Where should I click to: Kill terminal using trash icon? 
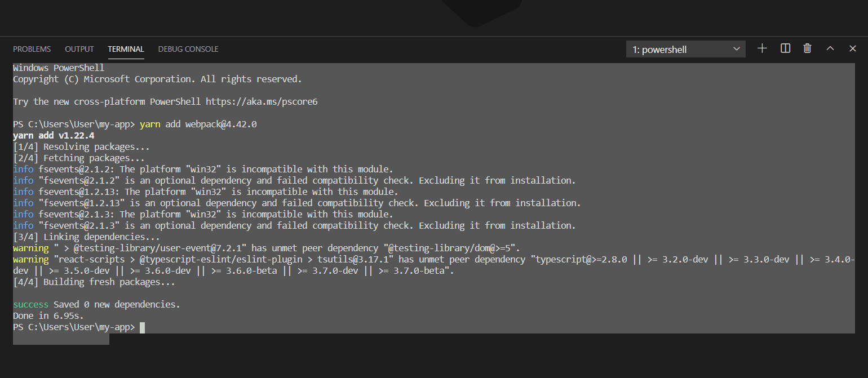pyautogui.click(x=807, y=48)
